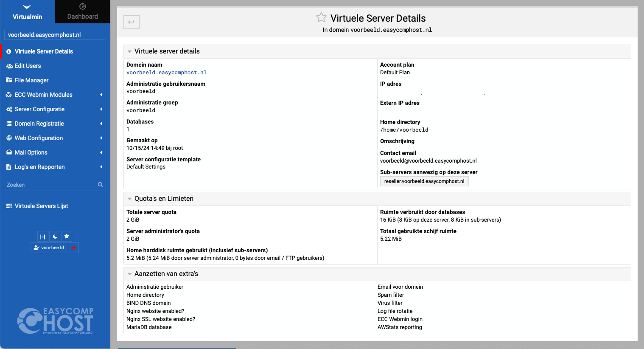644x349 pixels.
Task: Open the voorbeeld.easycomphost.nl domain link
Action: [x=166, y=73]
